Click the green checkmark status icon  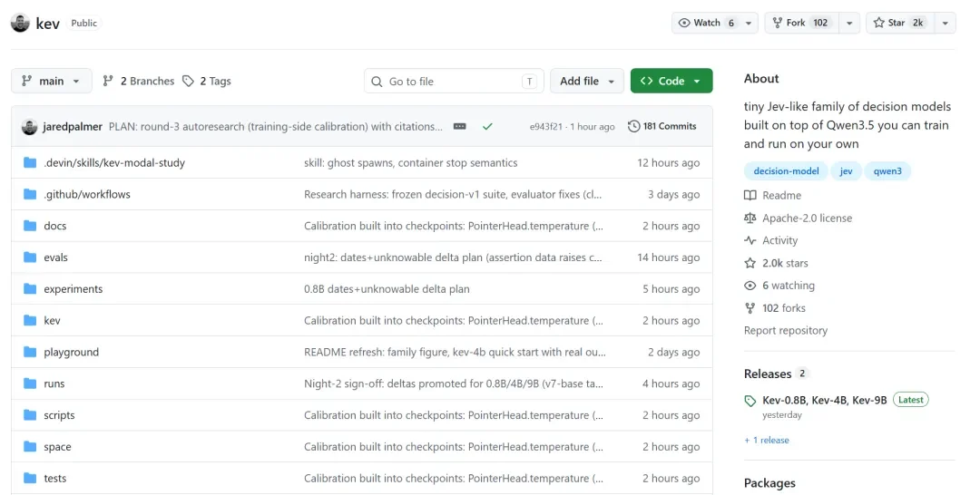click(x=487, y=127)
